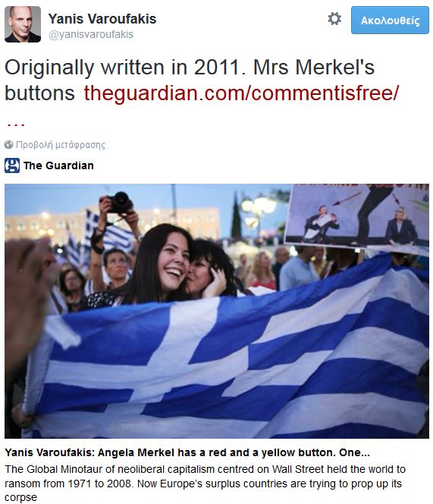
Task: Open the Greek flag article photo
Action: pyautogui.click(x=217, y=311)
